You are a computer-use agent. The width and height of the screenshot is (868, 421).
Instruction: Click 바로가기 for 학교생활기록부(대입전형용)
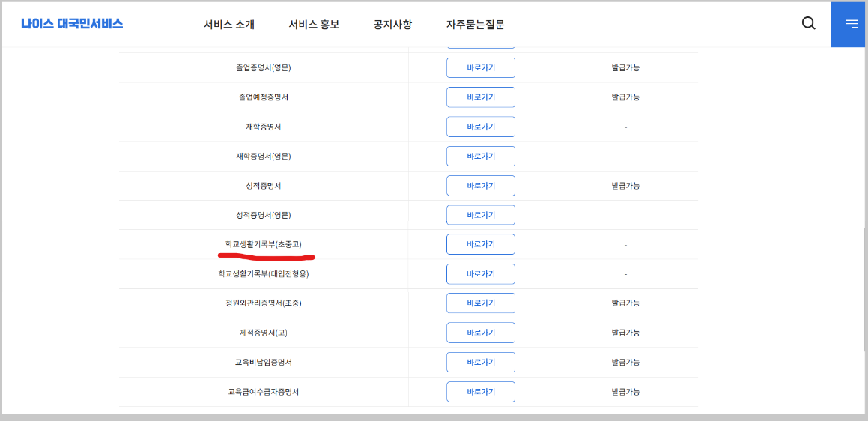point(481,273)
